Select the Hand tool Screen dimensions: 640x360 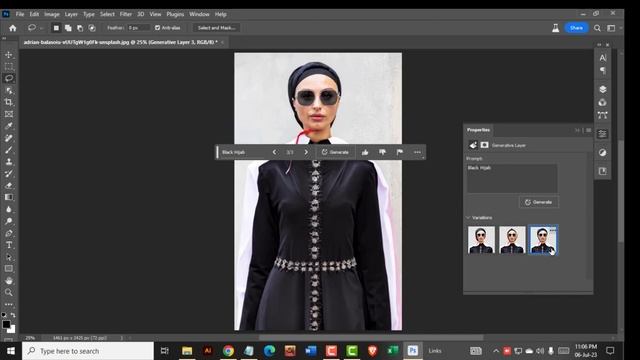[9, 281]
